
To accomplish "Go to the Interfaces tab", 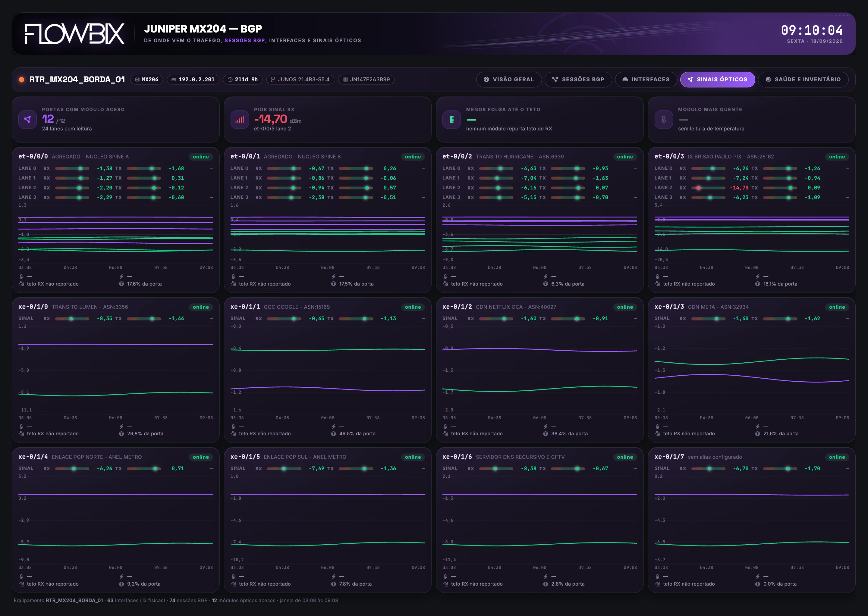I will pos(646,80).
